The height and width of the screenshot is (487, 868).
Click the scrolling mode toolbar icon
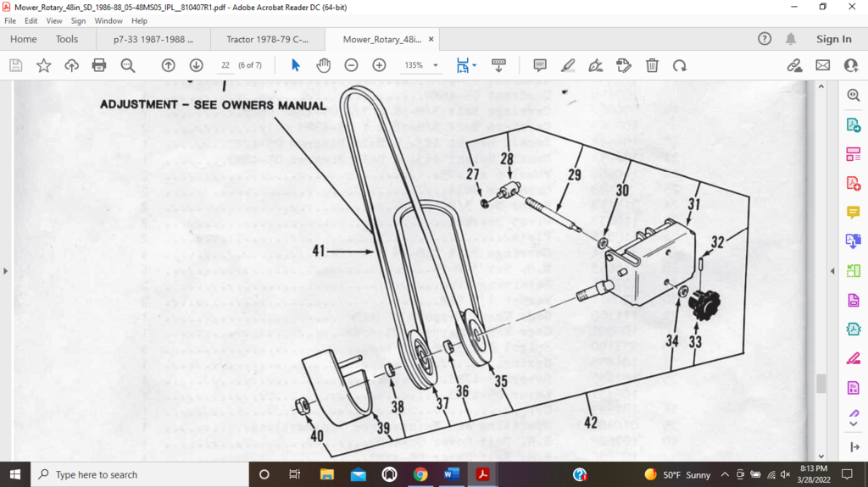(x=498, y=65)
